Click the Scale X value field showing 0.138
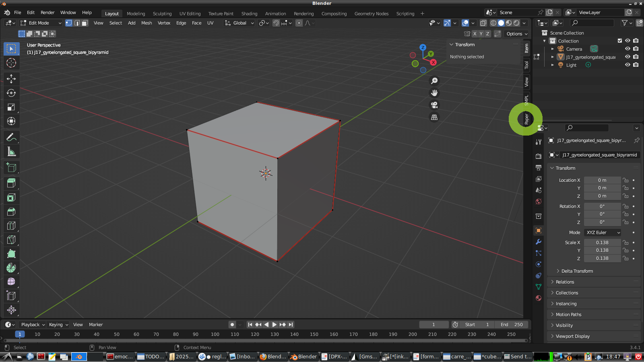 (x=602, y=242)
